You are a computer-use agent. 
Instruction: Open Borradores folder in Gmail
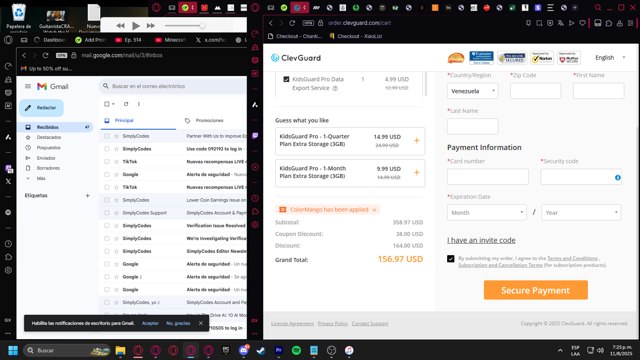point(48,168)
